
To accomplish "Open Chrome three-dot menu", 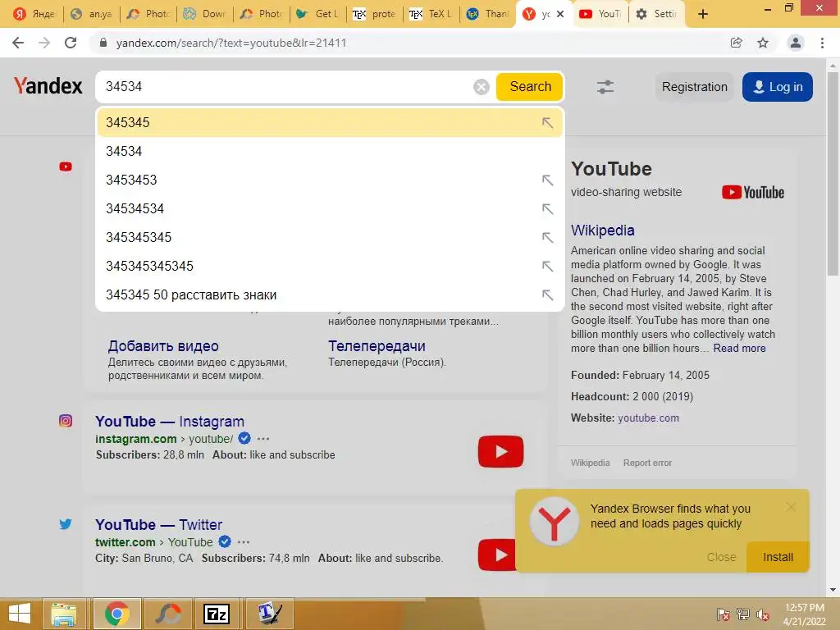I will tap(822, 43).
